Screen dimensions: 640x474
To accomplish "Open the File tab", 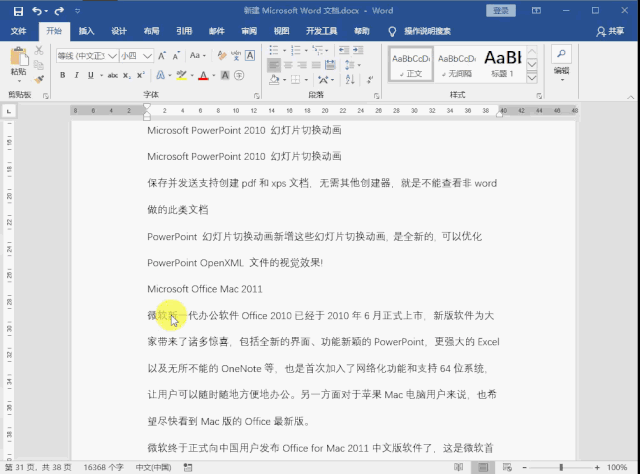I will pyautogui.click(x=18, y=31).
